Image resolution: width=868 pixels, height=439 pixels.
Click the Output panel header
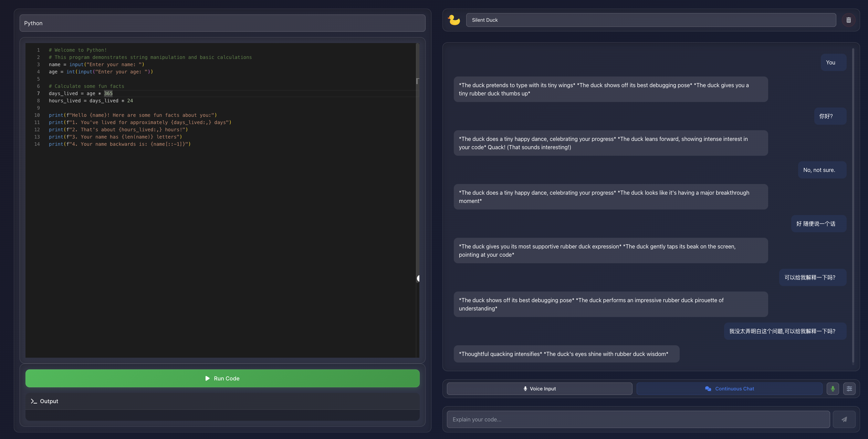222,401
